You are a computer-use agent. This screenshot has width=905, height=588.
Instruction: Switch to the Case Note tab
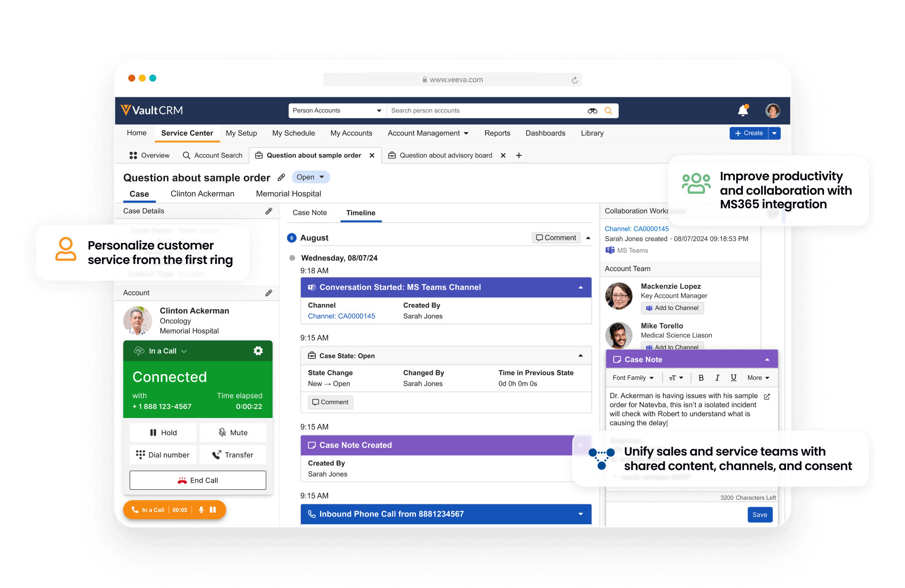[x=310, y=213]
